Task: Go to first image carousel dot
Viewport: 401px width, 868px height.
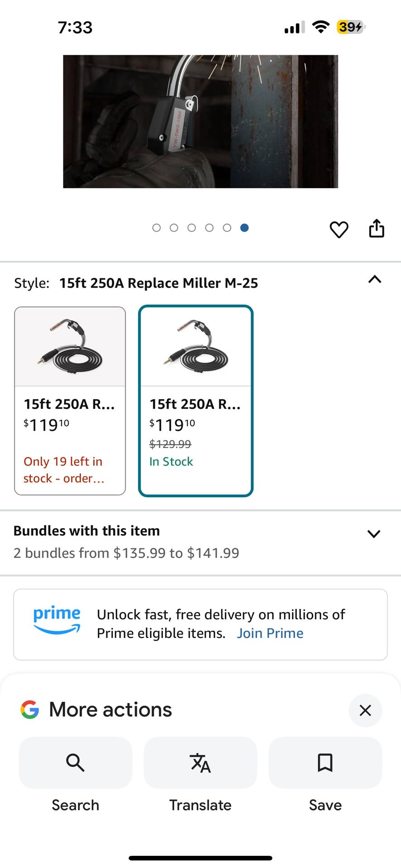Action: 157,228
